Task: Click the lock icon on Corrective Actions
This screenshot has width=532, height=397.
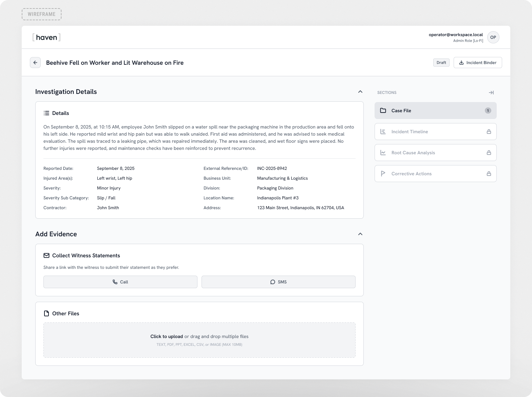Action: [489, 174]
